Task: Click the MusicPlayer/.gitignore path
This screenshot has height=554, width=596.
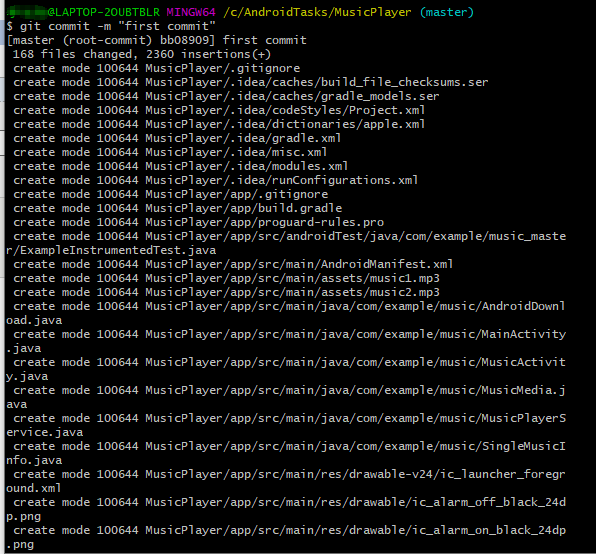Action: click(223, 68)
